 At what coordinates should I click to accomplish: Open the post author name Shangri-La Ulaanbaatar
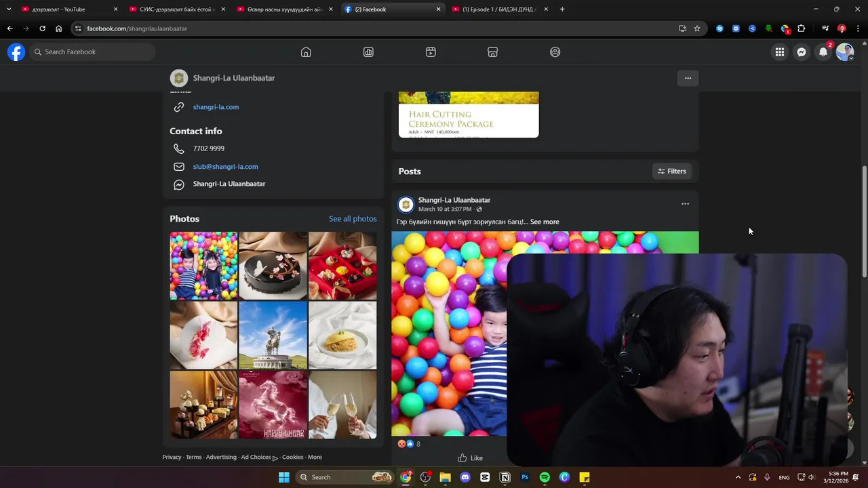coord(454,200)
